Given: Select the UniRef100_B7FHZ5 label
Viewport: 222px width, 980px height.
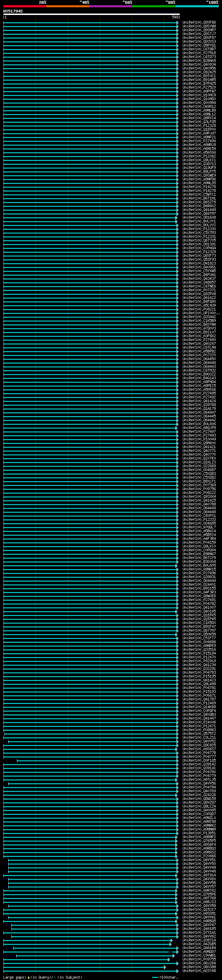Looking at the screenshot, I should point(199,83).
